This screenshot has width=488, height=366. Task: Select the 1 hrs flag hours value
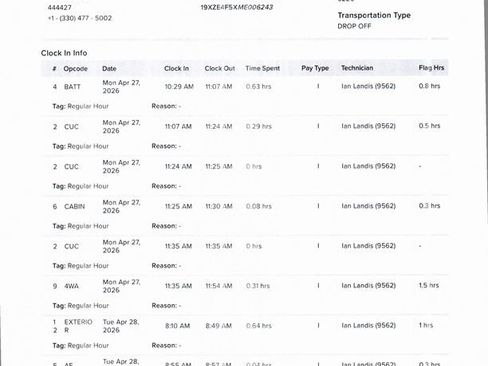tap(426, 325)
